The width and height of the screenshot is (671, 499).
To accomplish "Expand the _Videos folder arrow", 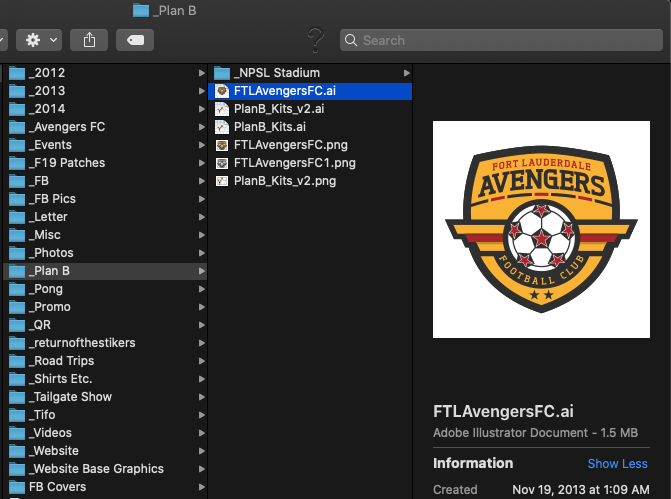I will click(x=202, y=433).
